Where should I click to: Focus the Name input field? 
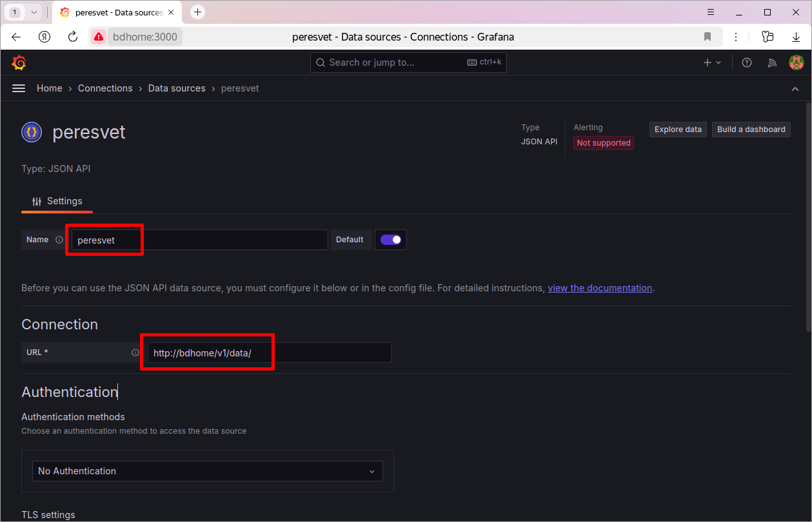(x=199, y=240)
